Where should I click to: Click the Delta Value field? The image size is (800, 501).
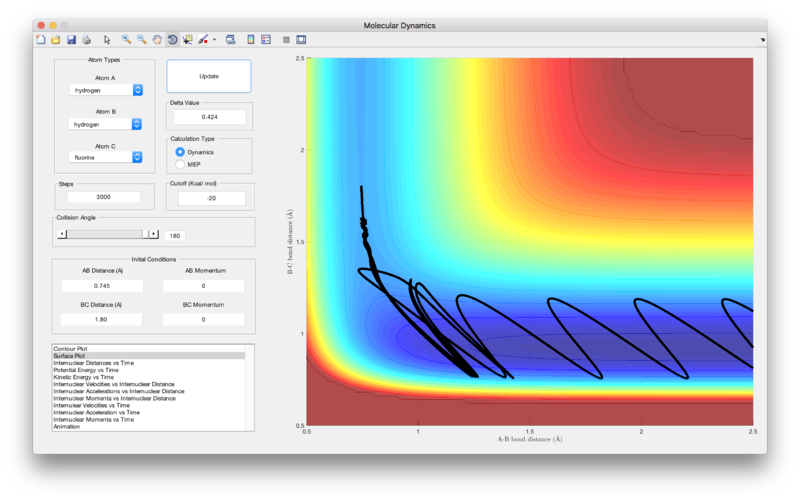(210, 117)
